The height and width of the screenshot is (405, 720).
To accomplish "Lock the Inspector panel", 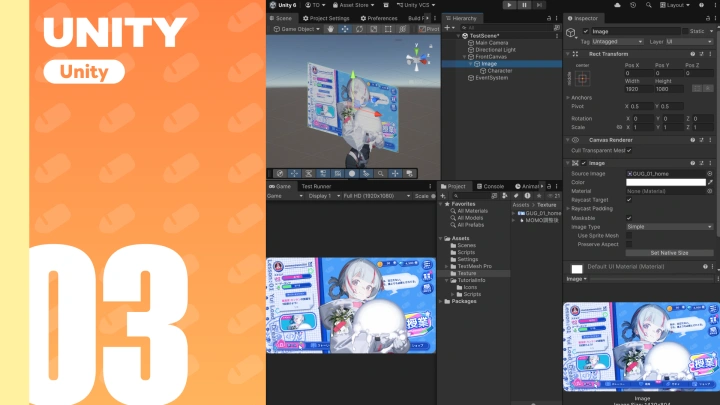I will click(708, 18).
